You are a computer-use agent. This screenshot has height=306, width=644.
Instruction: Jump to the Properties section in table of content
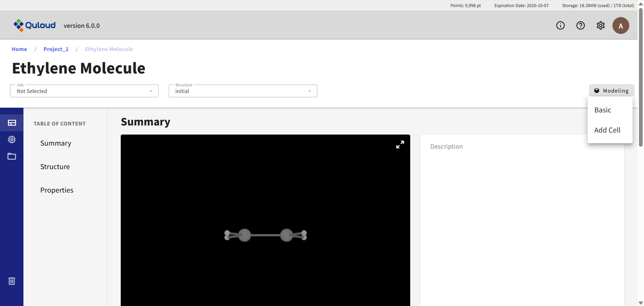(x=57, y=190)
